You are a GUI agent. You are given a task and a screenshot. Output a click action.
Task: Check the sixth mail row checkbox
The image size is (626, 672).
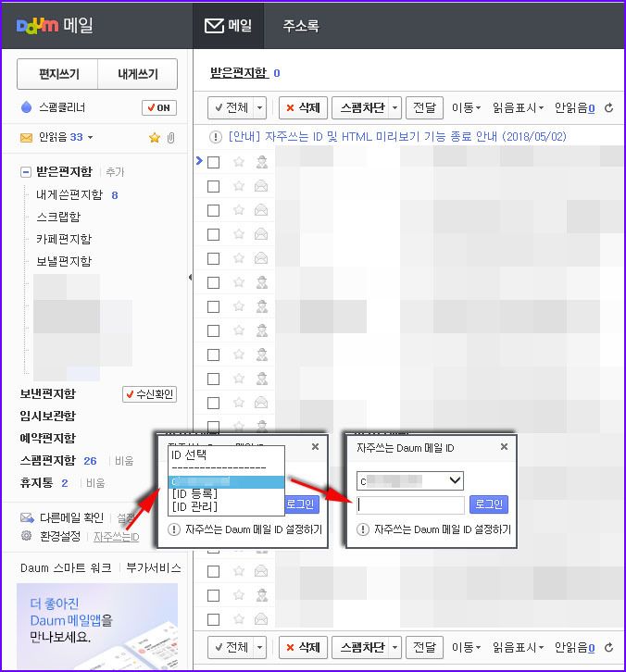[x=214, y=282]
